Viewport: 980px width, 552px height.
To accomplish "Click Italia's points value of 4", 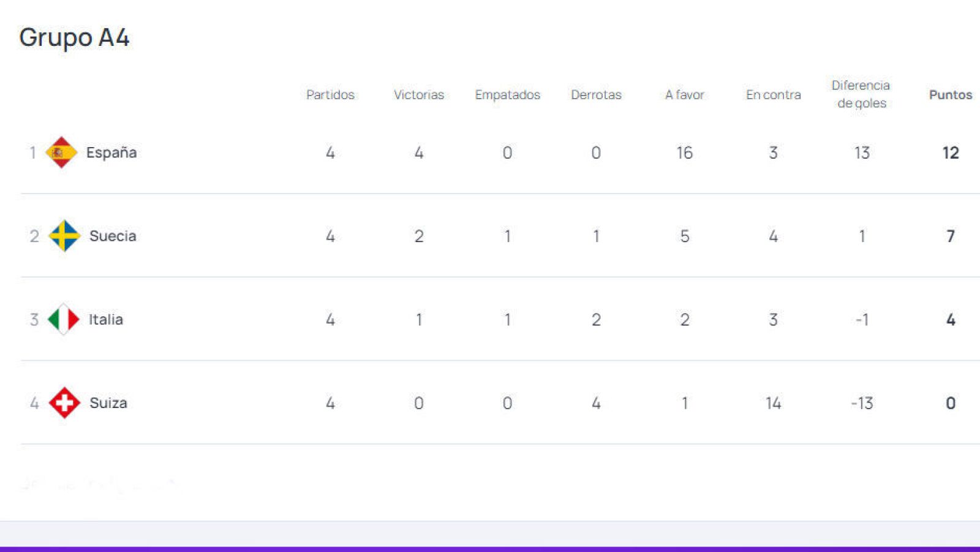I will pyautogui.click(x=950, y=319).
